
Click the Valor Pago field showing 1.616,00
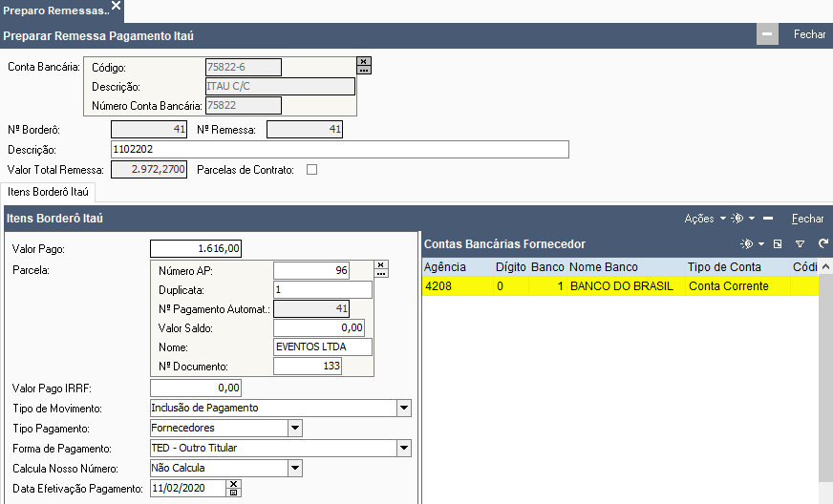coord(196,248)
